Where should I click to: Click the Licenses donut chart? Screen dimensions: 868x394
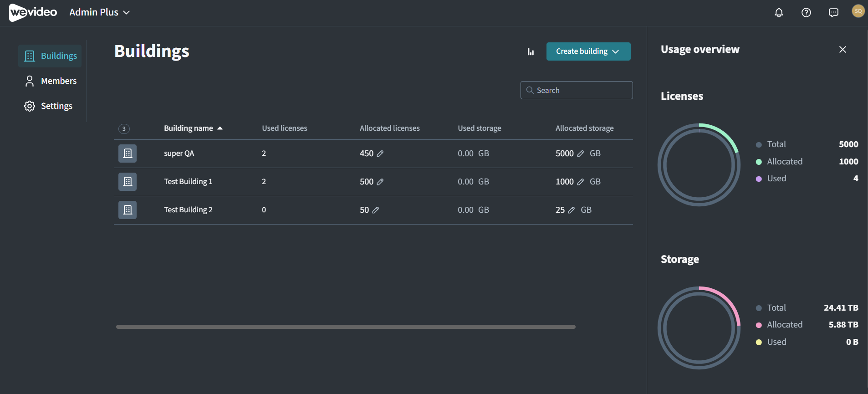click(x=699, y=165)
